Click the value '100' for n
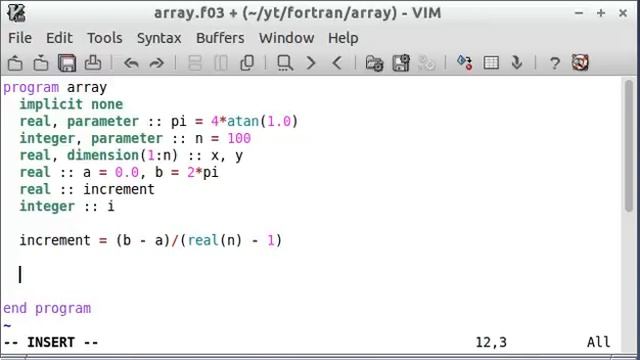The image size is (640, 360). click(239, 138)
